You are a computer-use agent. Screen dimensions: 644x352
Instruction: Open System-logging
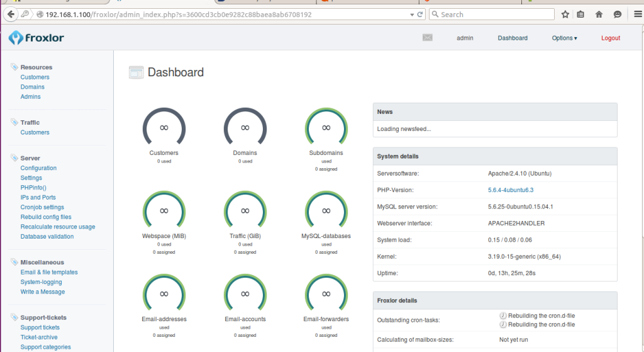click(41, 282)
